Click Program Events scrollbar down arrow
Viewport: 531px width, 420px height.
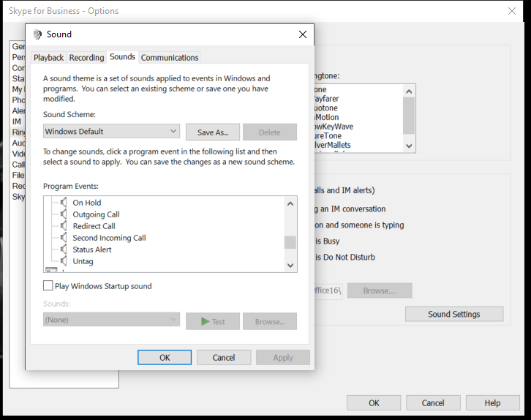pos(290,265)
